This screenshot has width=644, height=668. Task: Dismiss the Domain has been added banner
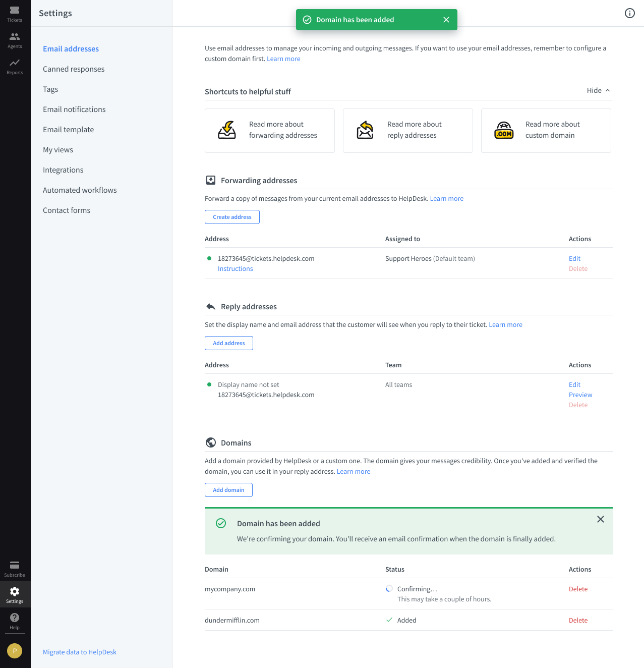pyautogui.click(x=600, y=519)
